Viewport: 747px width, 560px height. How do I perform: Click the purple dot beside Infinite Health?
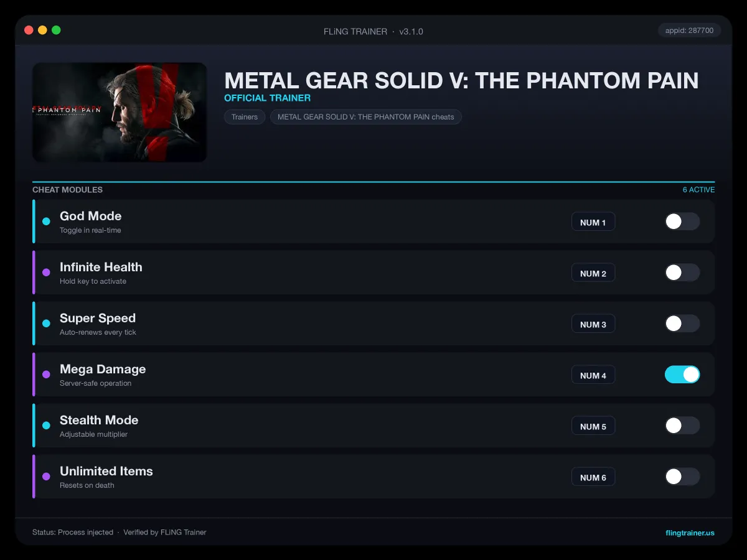pos(46,273)
